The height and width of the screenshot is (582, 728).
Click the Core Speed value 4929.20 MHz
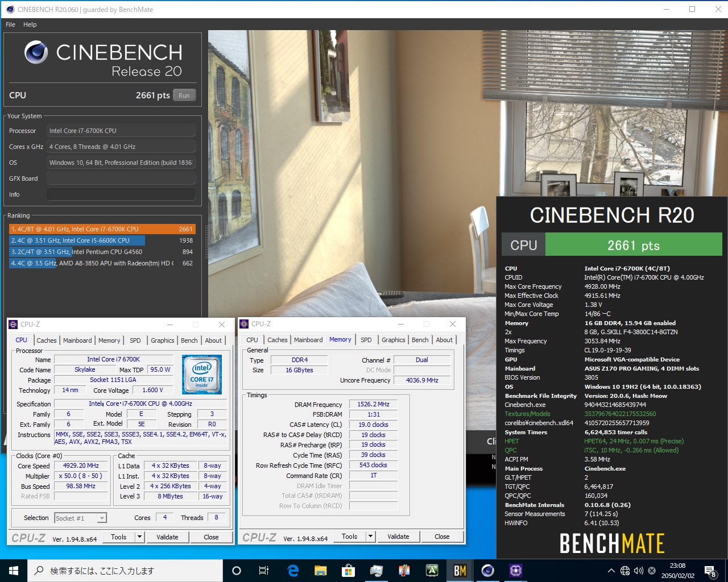81,465
